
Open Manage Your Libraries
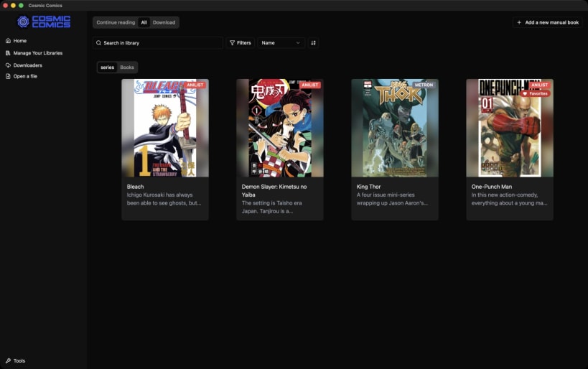(34, 53)
